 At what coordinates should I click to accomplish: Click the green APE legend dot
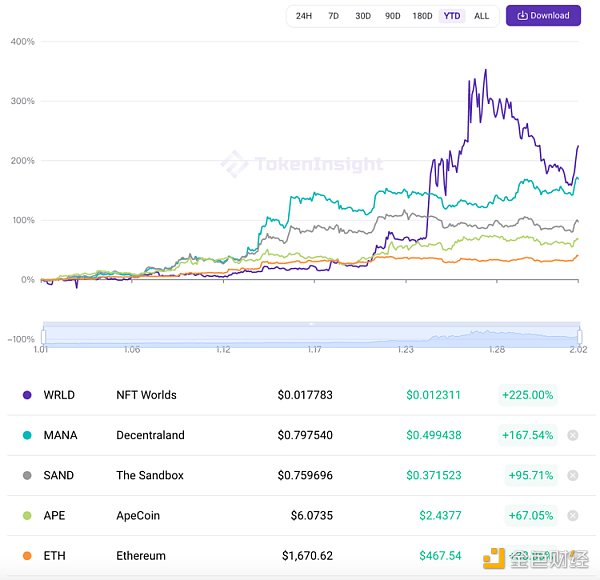[x=27, y=515]
